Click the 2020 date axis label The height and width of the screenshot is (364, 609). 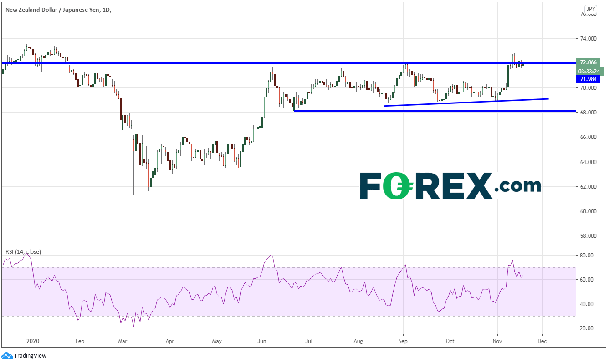[33, 340]
